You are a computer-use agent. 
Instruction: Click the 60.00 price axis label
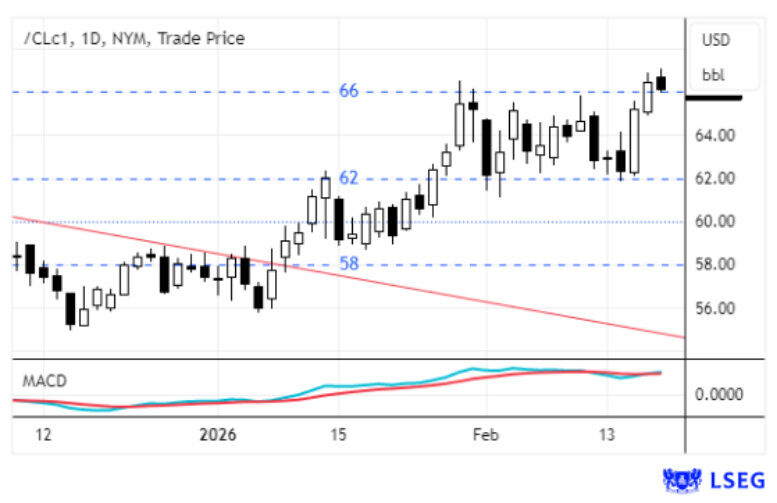tap(721, 221)
